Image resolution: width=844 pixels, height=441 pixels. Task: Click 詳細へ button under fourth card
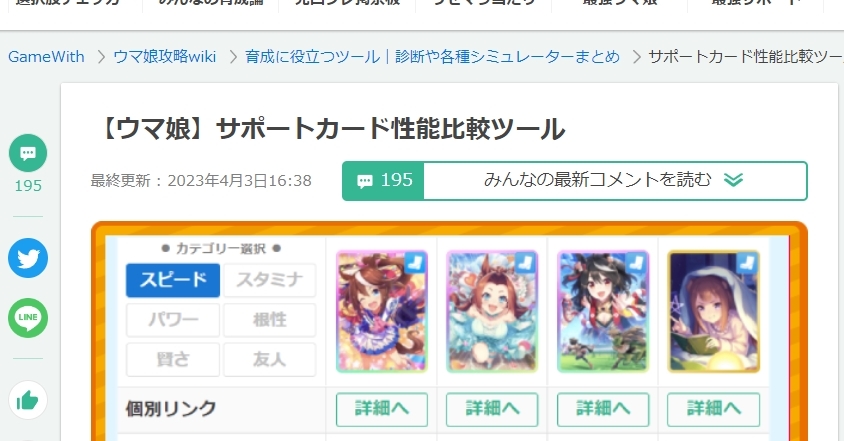click(x=713, y=409)
